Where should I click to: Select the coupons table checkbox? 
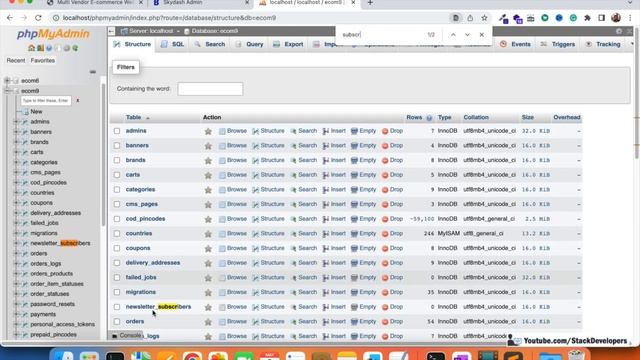coord(117,248)
